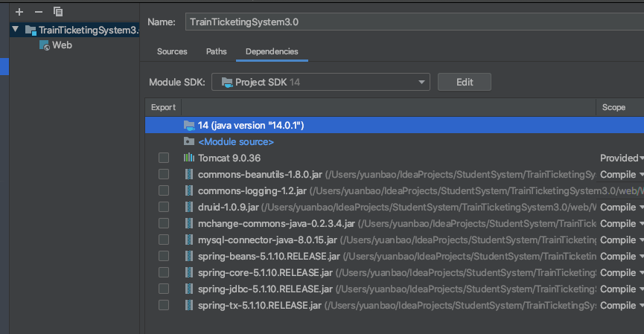This screenshot has width=644, height=334.
Task: Click the copy module icon
Action: tap(58, 12)
